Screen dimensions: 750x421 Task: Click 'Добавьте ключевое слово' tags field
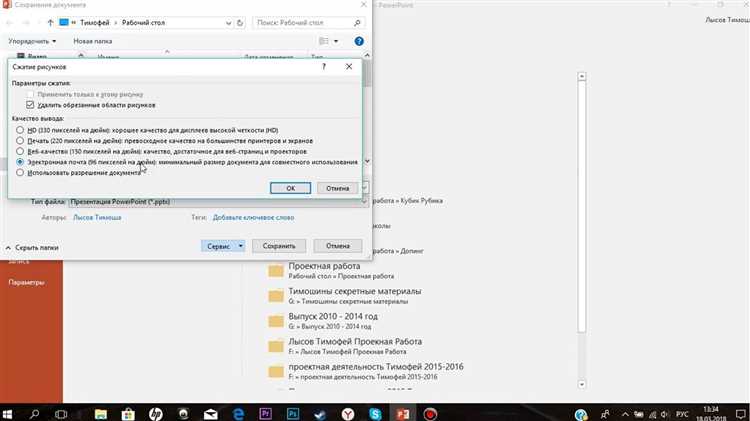(x=254, y=217)
